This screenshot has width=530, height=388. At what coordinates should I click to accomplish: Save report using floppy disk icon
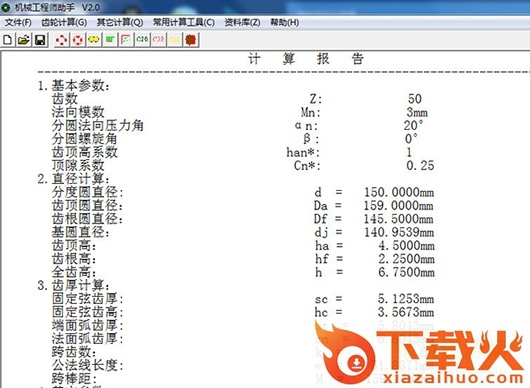pos(40,40)
